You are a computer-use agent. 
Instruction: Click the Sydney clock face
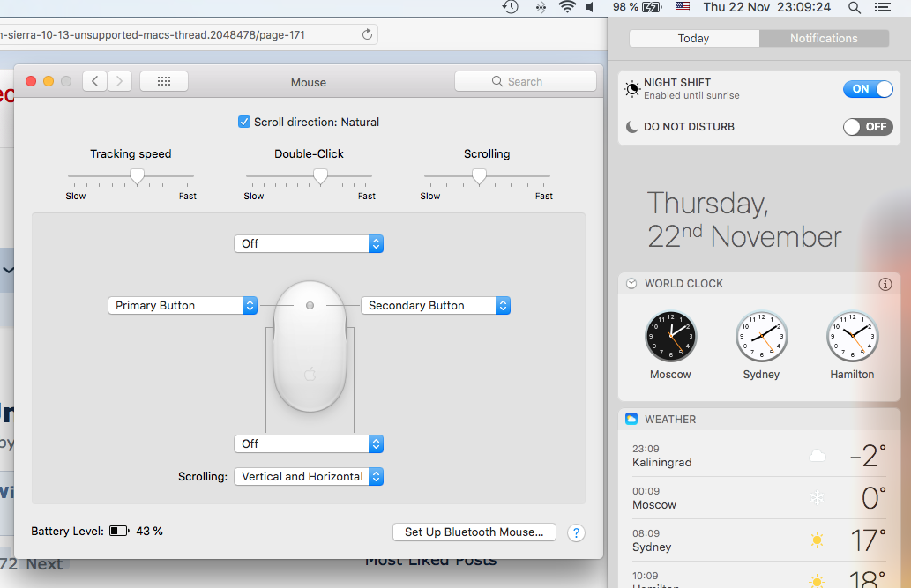[x=761, y=337]
